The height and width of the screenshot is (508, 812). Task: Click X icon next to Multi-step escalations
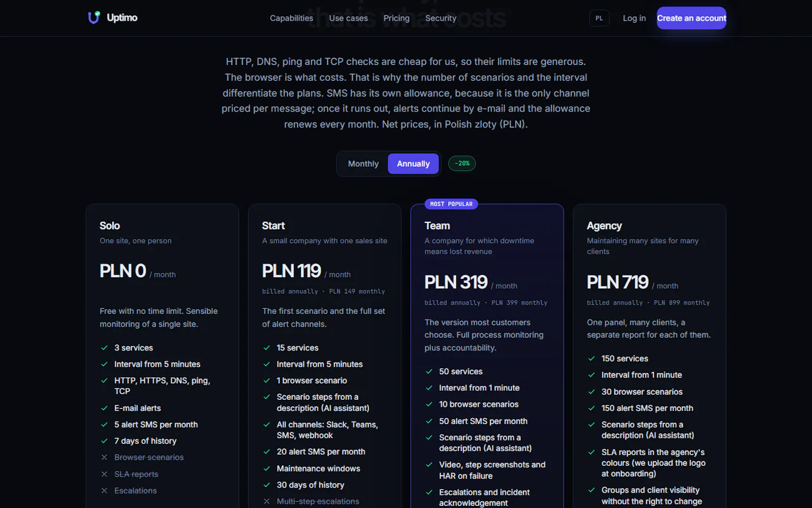266,501
